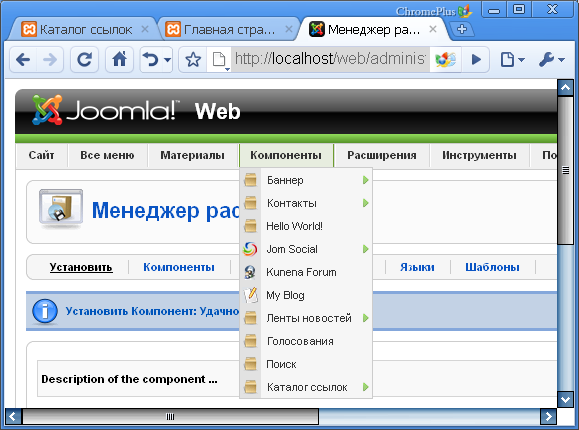579x430 pixels.
Task: Click the ChromePlus IE-mode icon in address bar
Action: point(445,59)
